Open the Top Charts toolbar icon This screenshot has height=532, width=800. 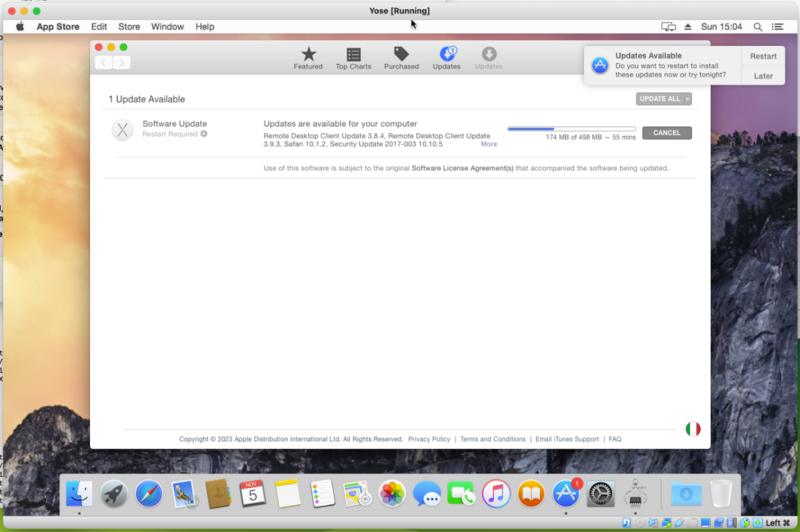coord(353,58)
